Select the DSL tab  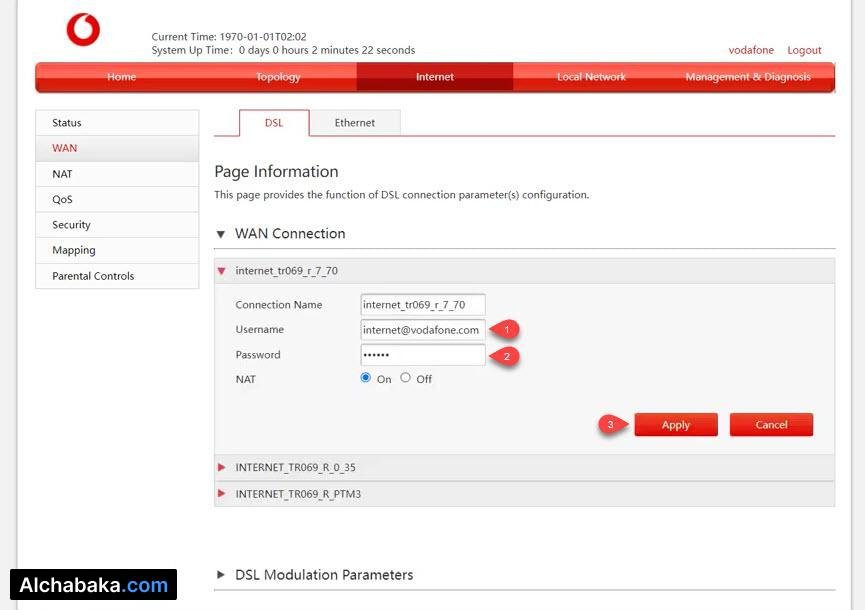pyautogui.click(x=273, y=122)
